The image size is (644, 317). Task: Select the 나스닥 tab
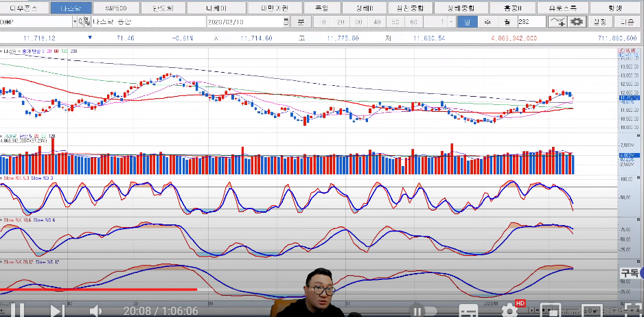click(x=70, y=8)
